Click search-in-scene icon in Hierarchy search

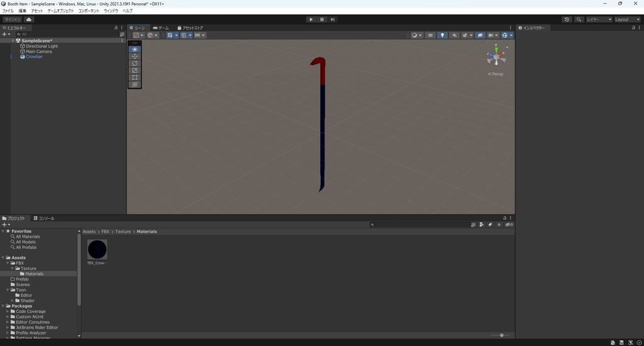(122, 35)
